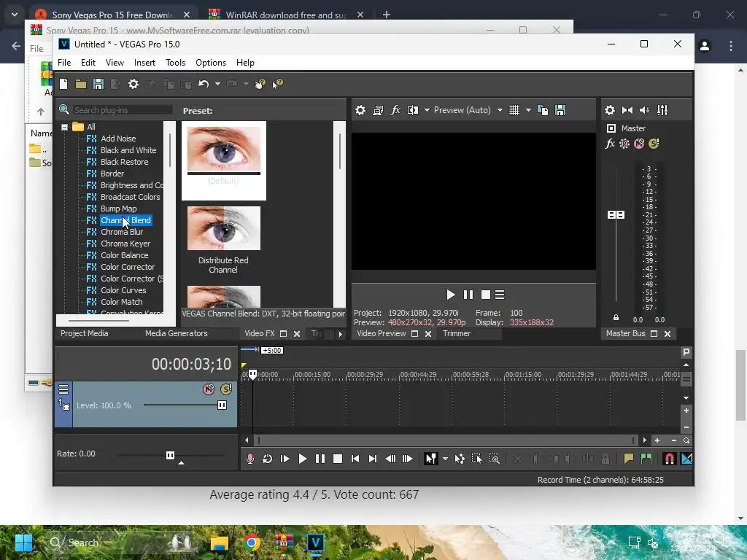Viewport: 747px width, 560px height.
Task: Switch to Media Generators tab
Action: [x=177, y=334]
